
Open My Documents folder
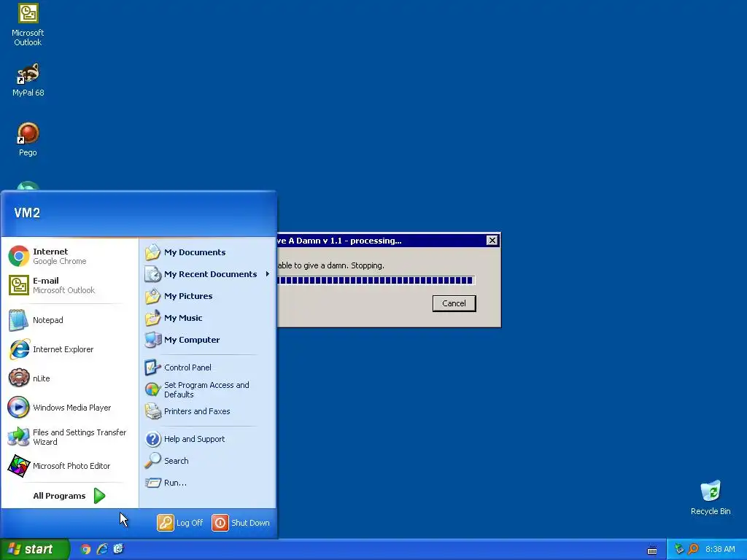pos(207,252)
